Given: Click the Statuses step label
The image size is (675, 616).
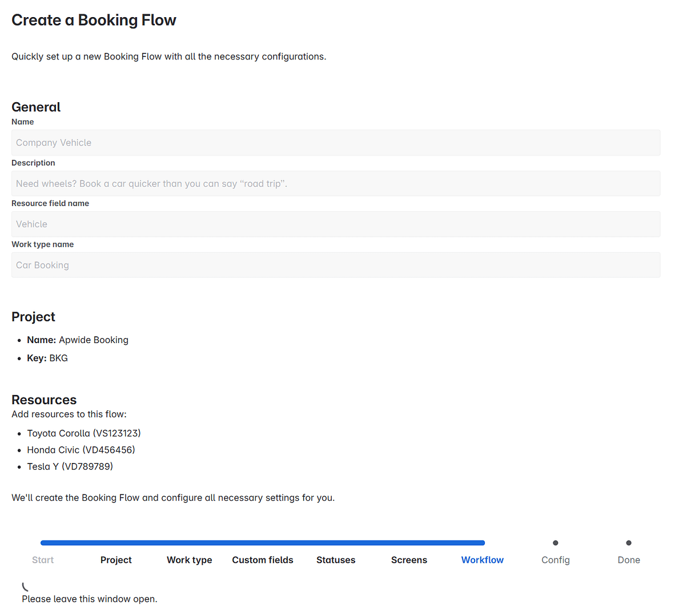Looking at the screenshot, I should tap(335, 560).
